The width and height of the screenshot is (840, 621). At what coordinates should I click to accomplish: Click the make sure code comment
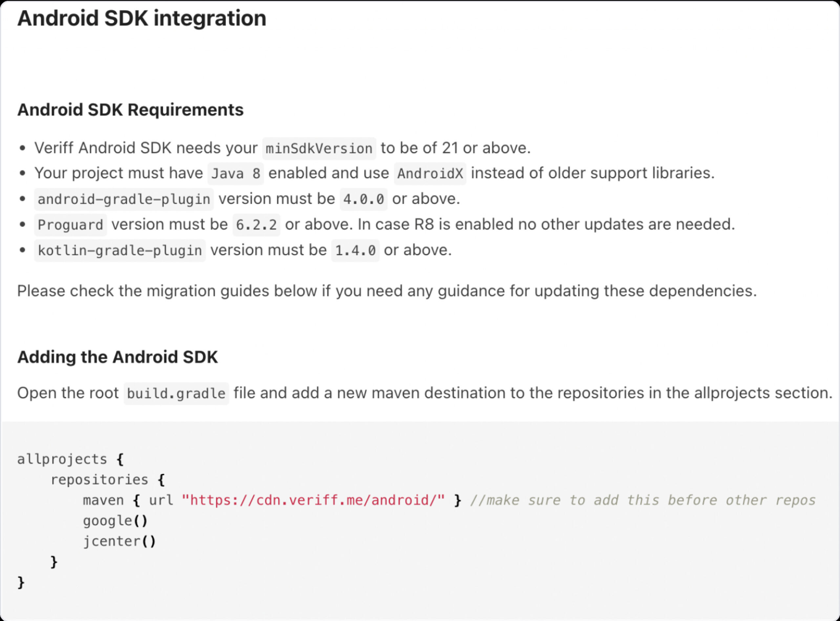tap(643, 500)
